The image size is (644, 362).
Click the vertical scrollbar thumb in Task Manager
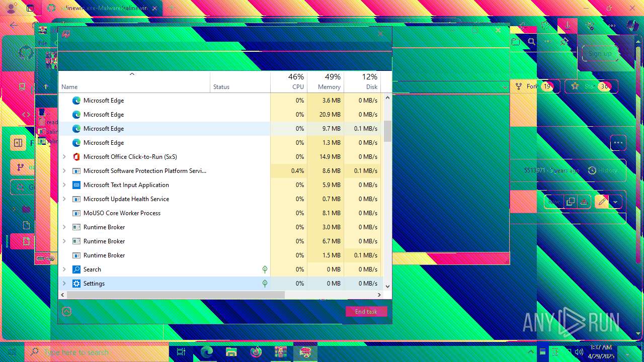pos(387,131)
